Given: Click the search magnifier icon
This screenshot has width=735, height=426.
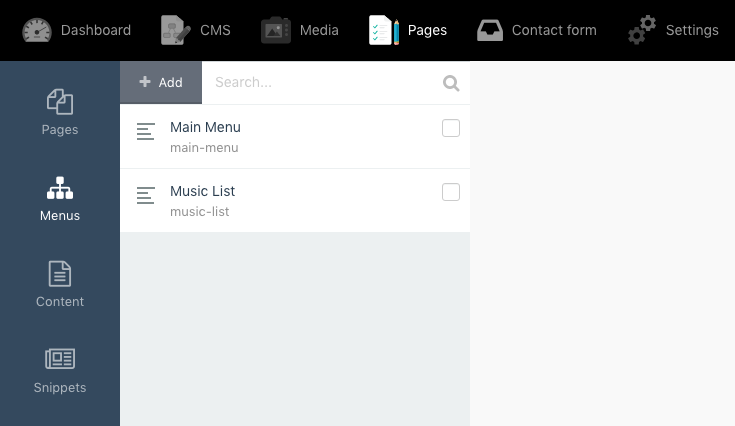Looking at the screenshot, I should coord(452,83).
